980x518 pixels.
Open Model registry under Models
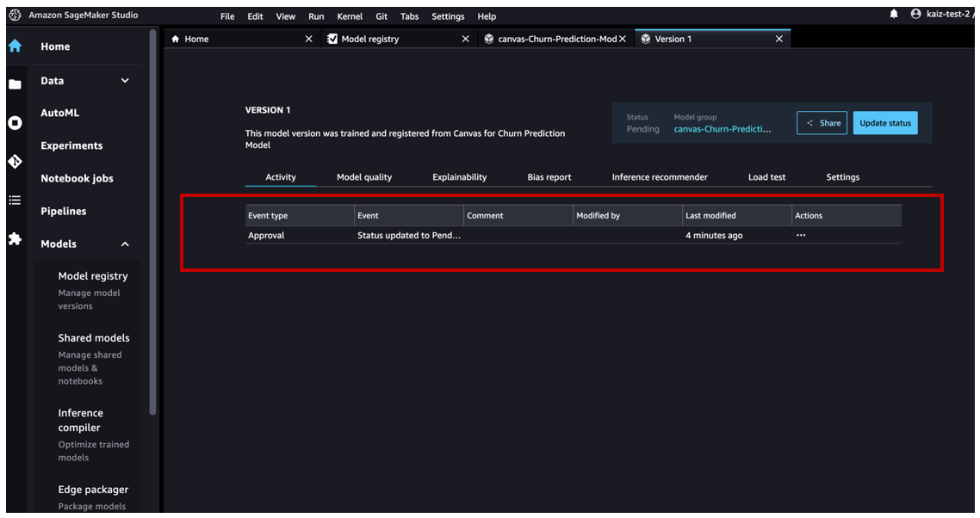[x=93, y=276]
